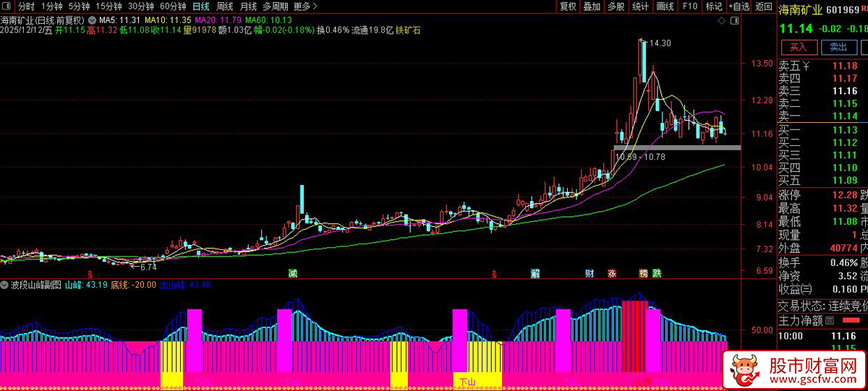Click the 最低 value 11.08

845,221
